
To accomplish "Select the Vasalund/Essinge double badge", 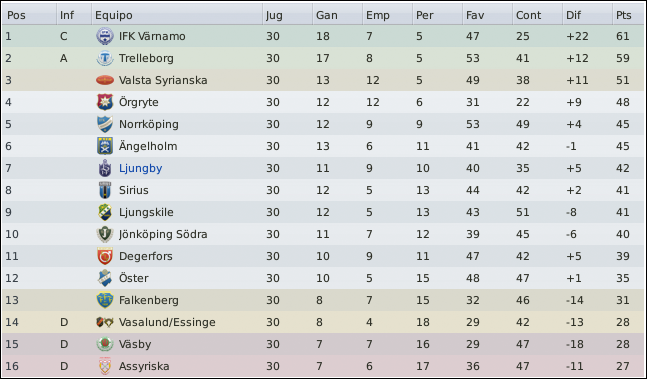I will (x=105, y=322).
